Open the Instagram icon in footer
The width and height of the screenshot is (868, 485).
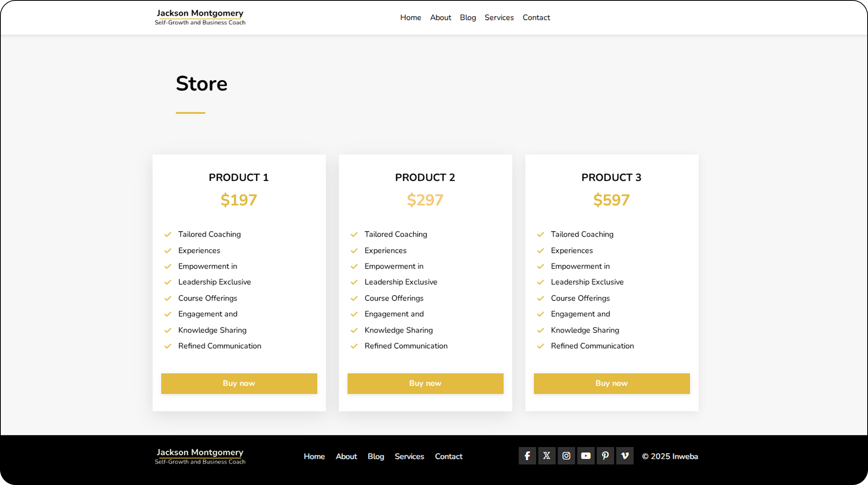(x=566, y=456)
